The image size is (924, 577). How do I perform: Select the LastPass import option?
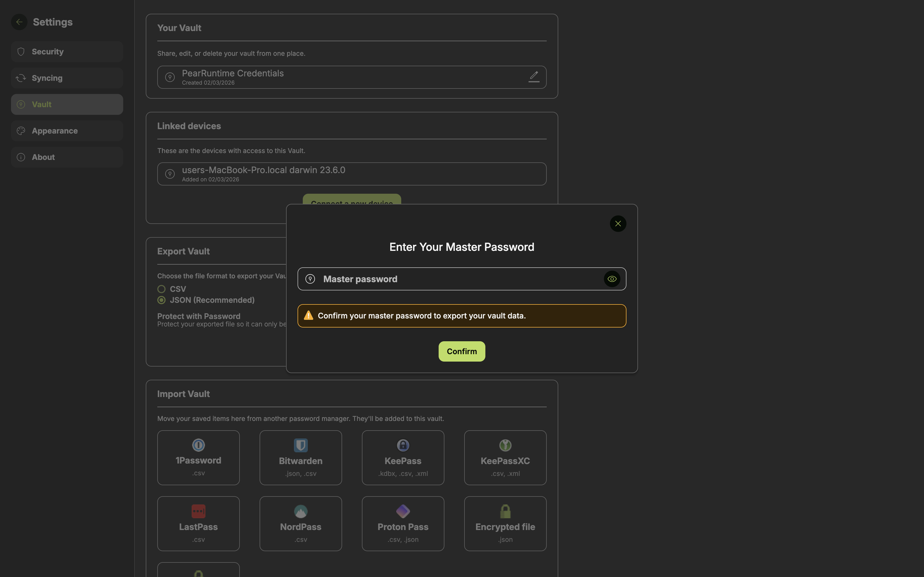pos(198,523)
